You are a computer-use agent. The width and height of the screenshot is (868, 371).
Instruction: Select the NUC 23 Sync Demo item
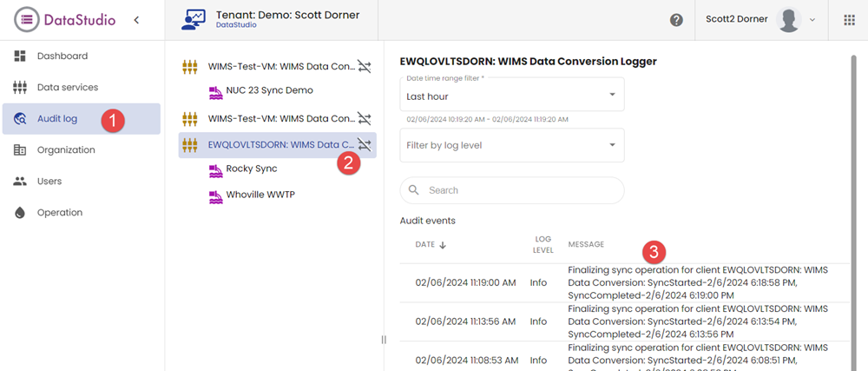click(269, 90)
